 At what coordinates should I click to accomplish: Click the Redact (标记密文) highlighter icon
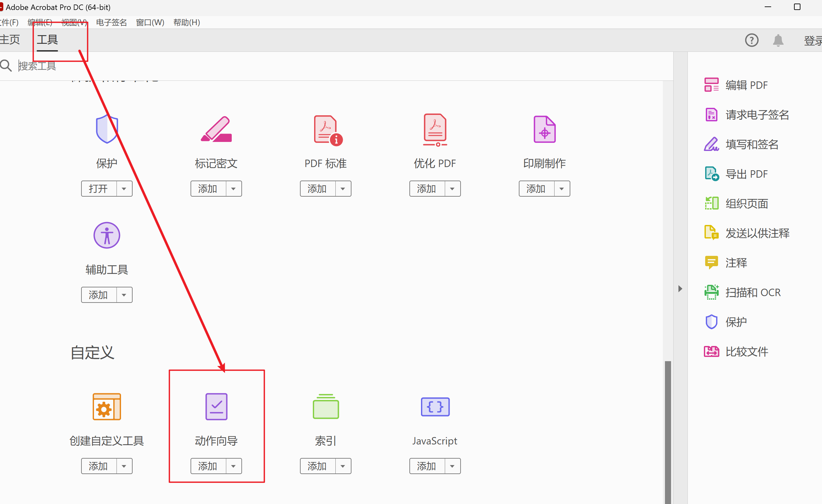[x=216, y=129]
